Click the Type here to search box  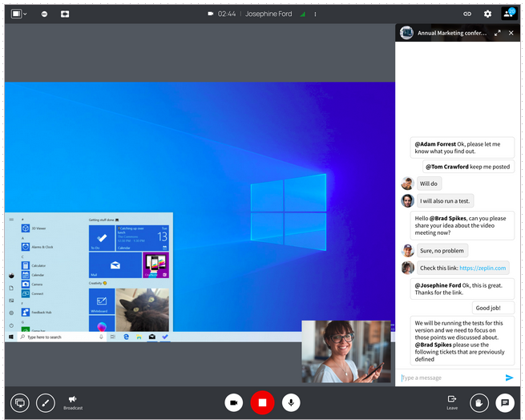[60, 337]
